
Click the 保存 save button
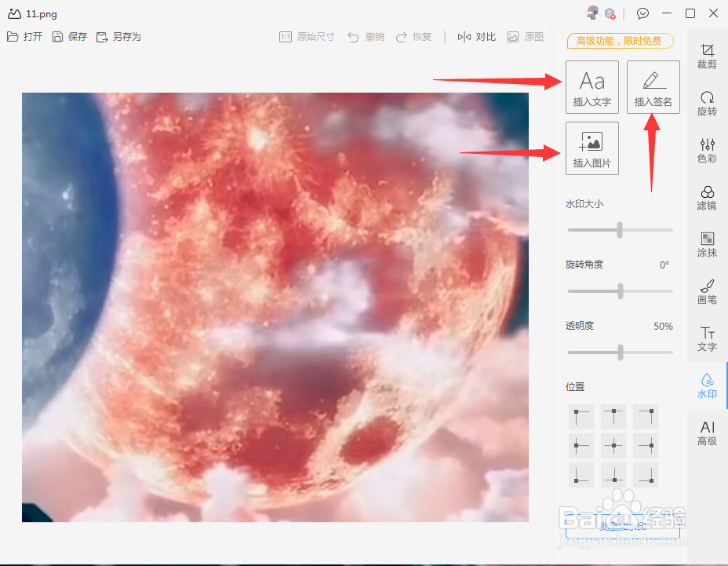70,37
